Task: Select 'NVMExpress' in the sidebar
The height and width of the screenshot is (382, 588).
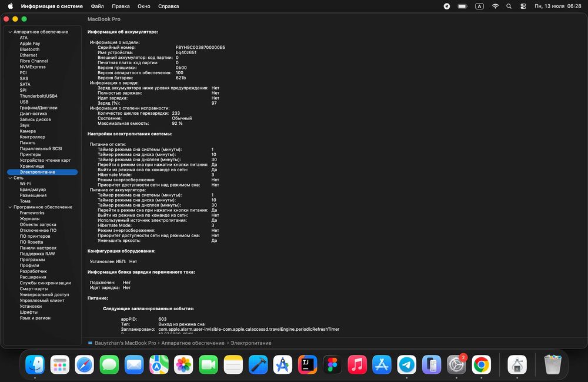Action: click(x=32, y=67)
